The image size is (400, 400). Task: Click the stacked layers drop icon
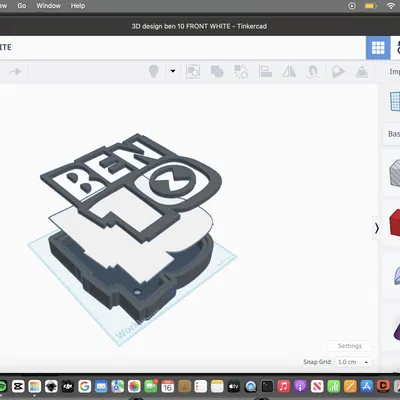tap(362, 71)
